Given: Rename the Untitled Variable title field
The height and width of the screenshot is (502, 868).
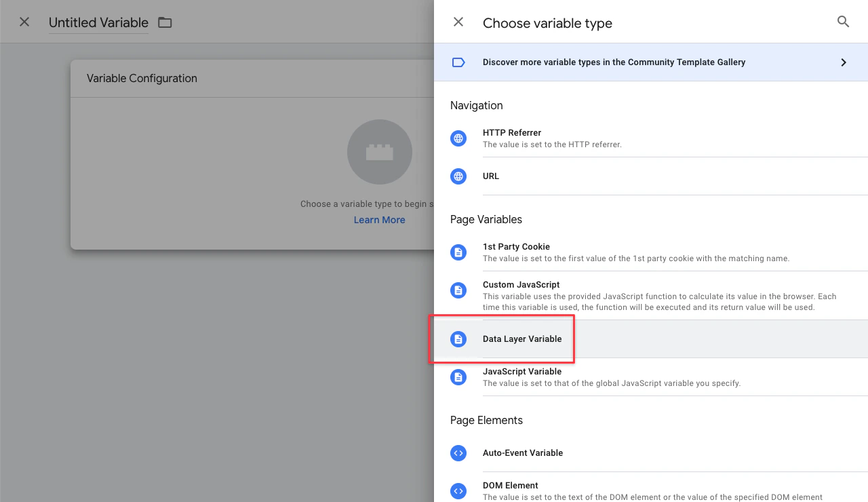Looking at the screenshot, I should coord(98,22).
